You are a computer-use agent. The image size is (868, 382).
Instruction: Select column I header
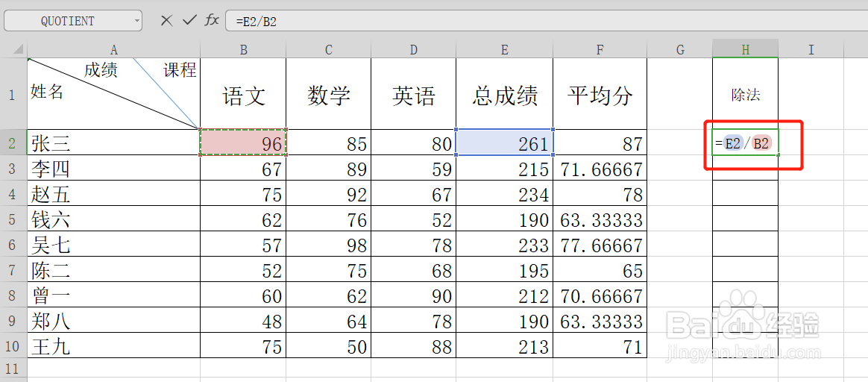click(x=811, y=50)
